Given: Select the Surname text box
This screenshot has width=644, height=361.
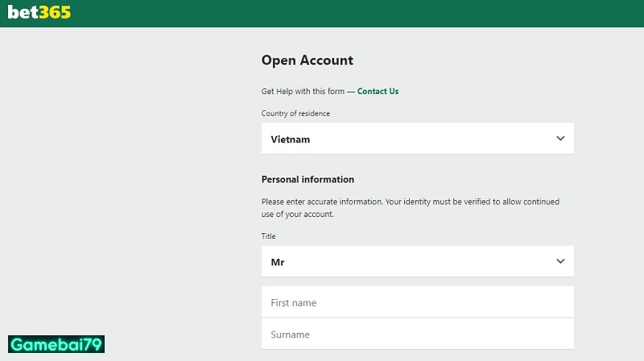Looking at the screenshot, I should pos(417,334).
